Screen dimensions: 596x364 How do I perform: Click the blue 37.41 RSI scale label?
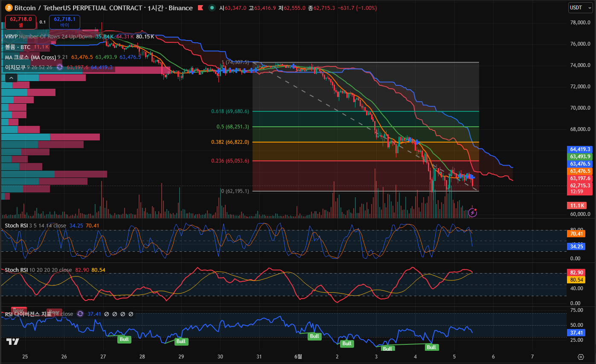pyautogui.click(x=576, y=333)
